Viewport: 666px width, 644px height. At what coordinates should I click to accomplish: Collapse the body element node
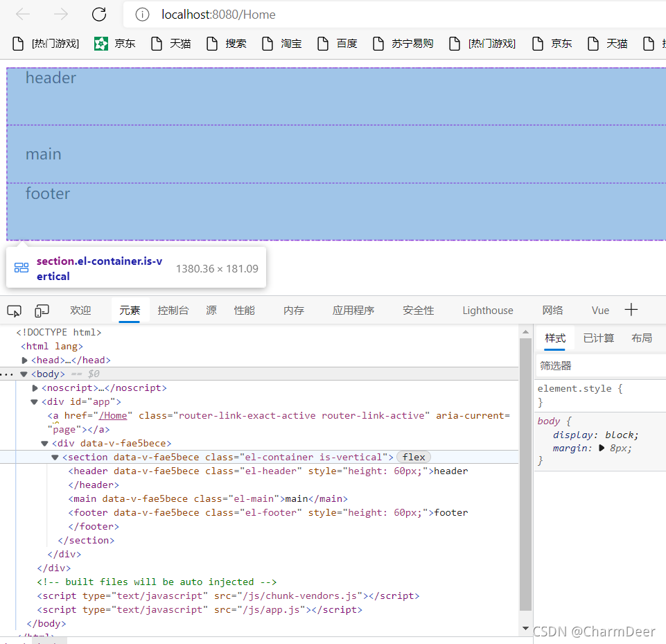[24, 374]
